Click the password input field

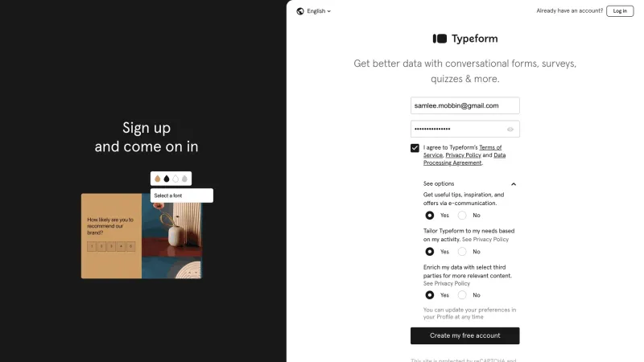click(465, 129)
